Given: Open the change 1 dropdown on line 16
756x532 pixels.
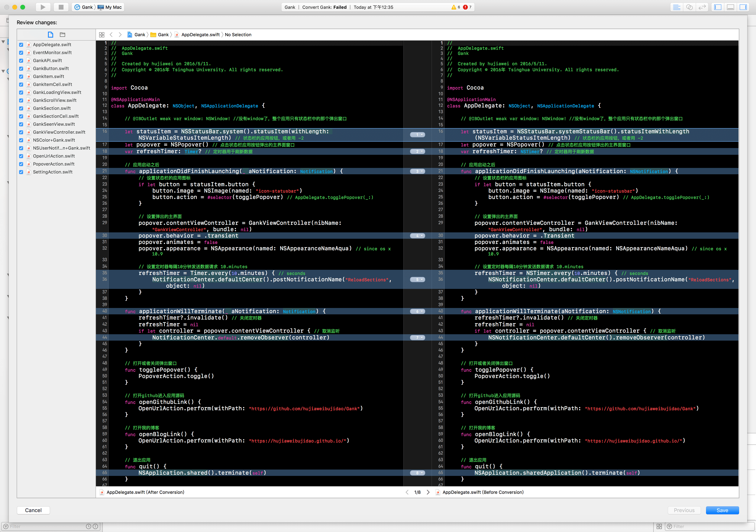Looking at the screenshot, I should tap(418, 134).
